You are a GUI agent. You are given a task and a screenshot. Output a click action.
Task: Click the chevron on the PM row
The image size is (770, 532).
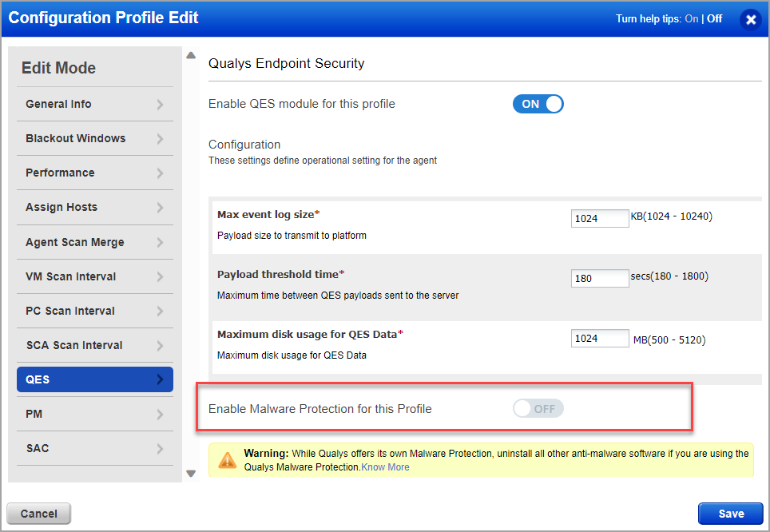pos(160,414)
